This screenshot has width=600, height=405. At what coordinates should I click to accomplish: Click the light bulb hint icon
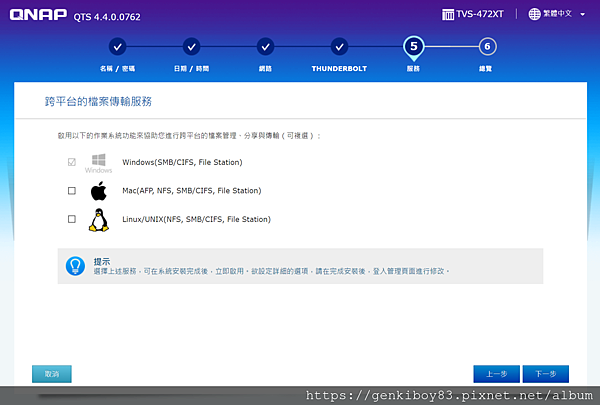75,266
